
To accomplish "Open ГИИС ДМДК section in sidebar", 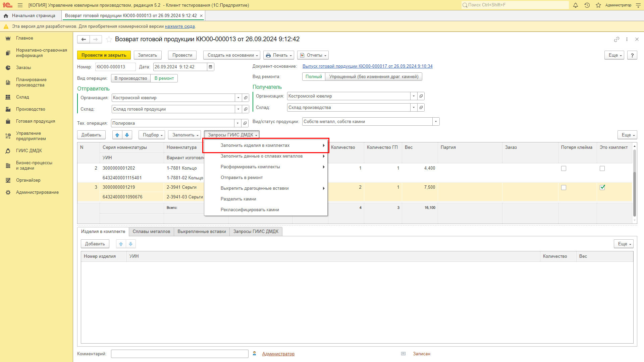I will [x=29, y=151].
